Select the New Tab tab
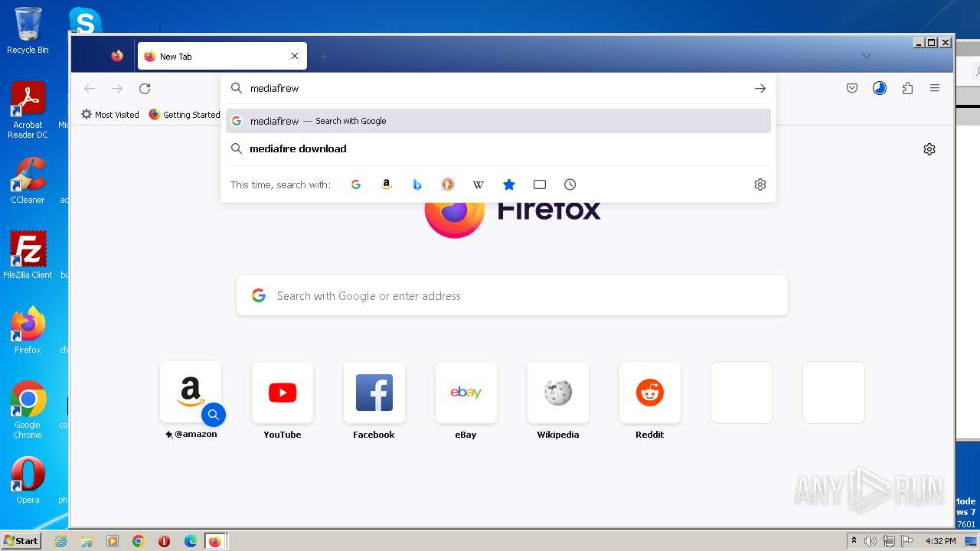The height and width of the screenshot is (551, 980). pos(222,56)
